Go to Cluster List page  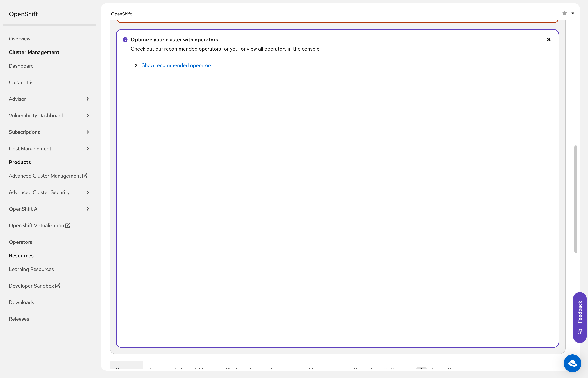click(x=22, y=83)
